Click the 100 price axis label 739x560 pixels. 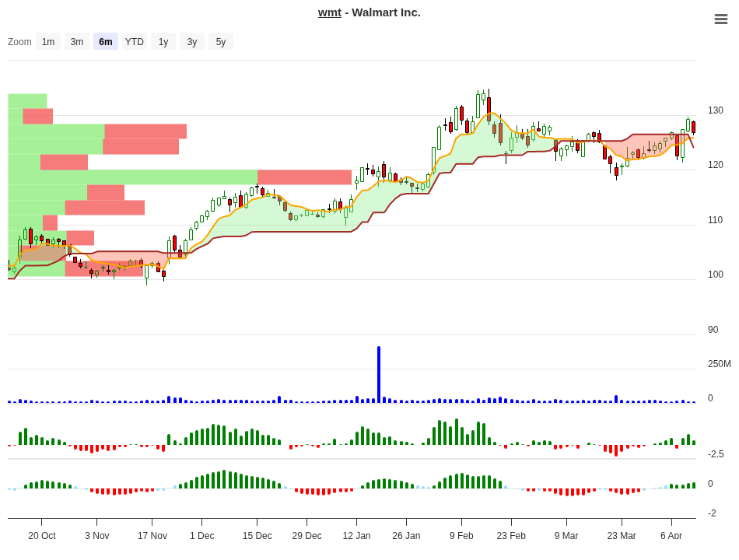point(715,275)
